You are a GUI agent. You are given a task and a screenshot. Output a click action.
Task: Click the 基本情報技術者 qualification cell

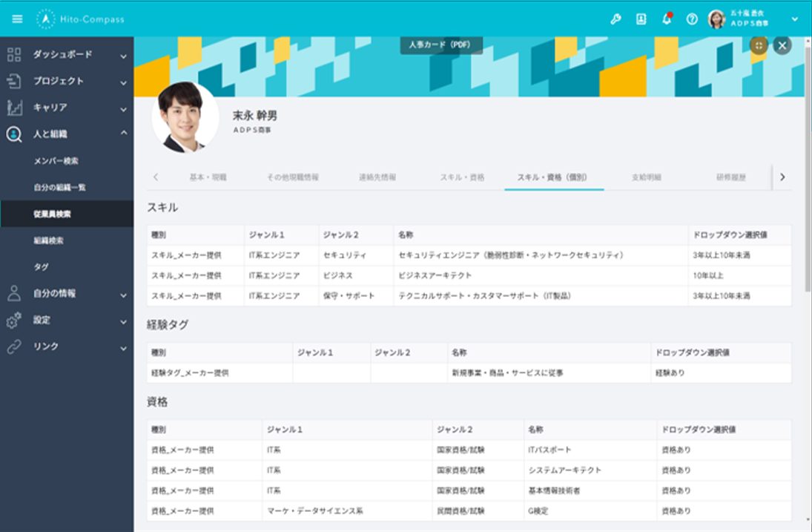590,490
